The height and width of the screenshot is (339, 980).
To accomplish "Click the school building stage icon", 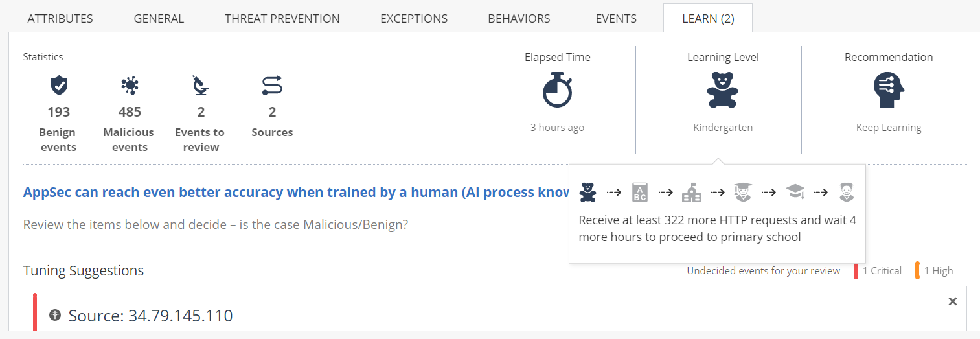I will [x=692, y=193].
